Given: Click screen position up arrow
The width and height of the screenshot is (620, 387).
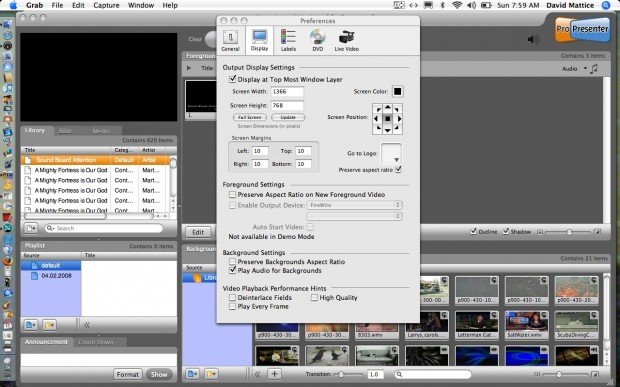Looking at the screenshot, I should click(x=388, y=108).
